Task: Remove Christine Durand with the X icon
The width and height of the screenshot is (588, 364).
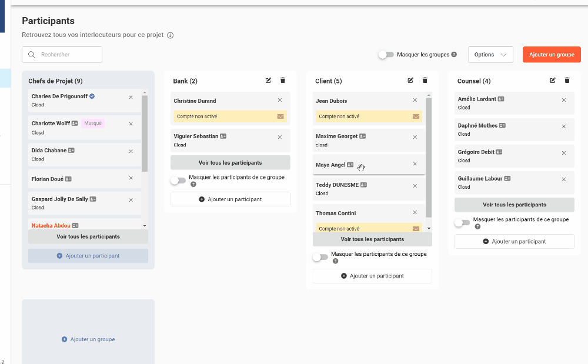Action: click(x=280, y=101)
